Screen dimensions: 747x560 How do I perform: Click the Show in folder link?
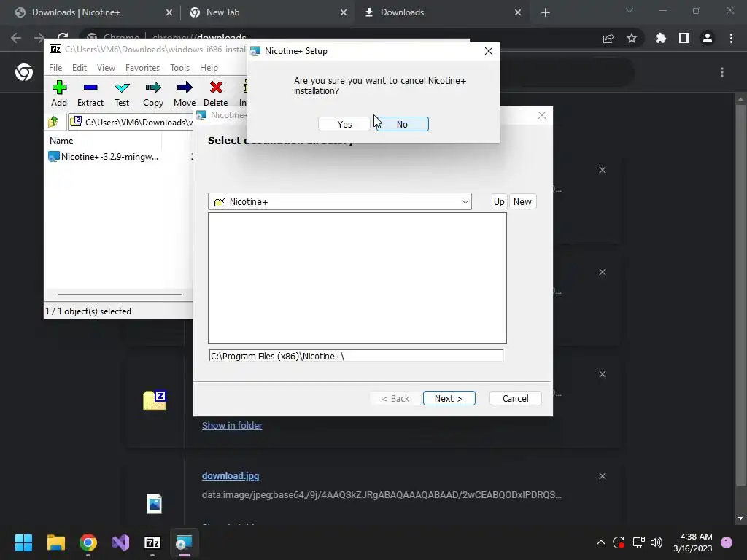(232, 425)
